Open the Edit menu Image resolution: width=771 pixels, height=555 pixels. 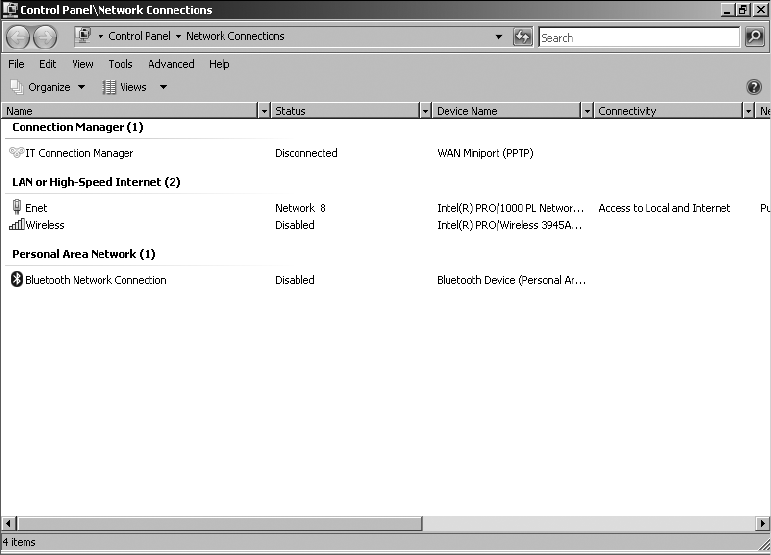(x=48, y=64)
